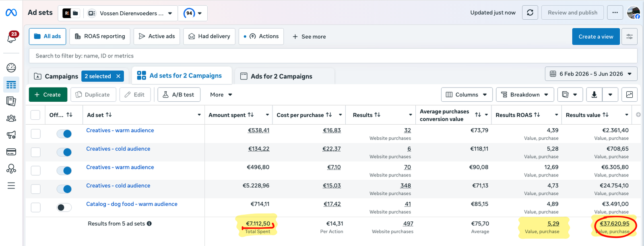Open the Breakdown dropdown

click(x=525, y=95)
